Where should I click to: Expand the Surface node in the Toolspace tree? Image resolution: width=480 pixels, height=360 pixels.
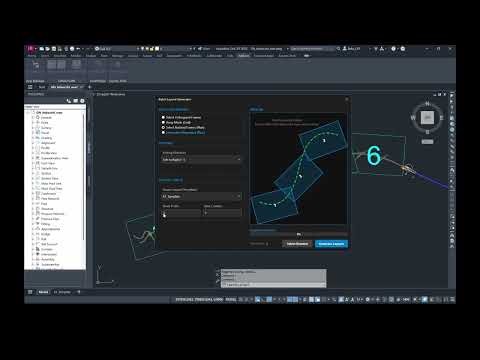click(33, 128)
